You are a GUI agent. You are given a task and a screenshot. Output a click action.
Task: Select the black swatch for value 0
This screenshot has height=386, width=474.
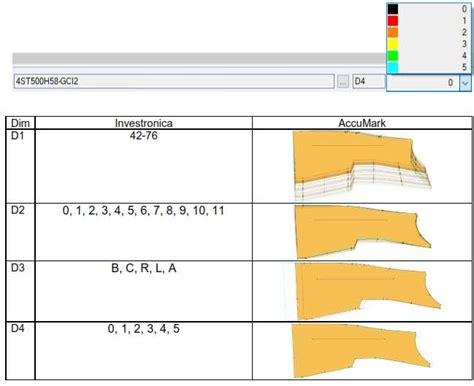393,9
